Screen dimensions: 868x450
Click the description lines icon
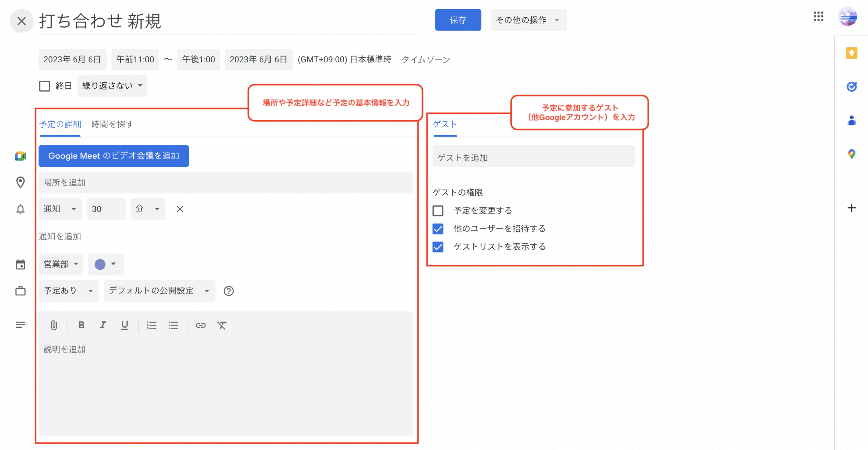[20, 325]
